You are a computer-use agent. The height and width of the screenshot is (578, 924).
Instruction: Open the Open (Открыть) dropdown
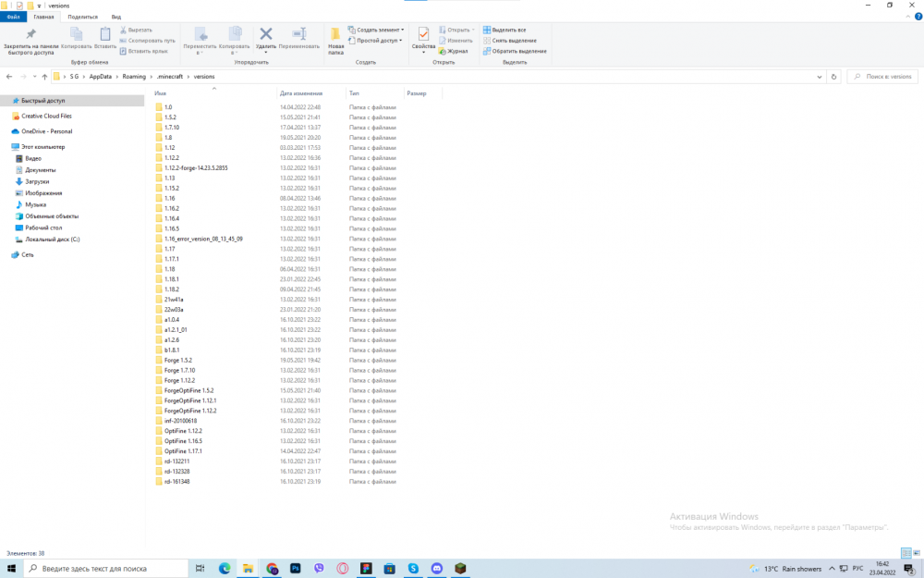[x=456, y=31]
